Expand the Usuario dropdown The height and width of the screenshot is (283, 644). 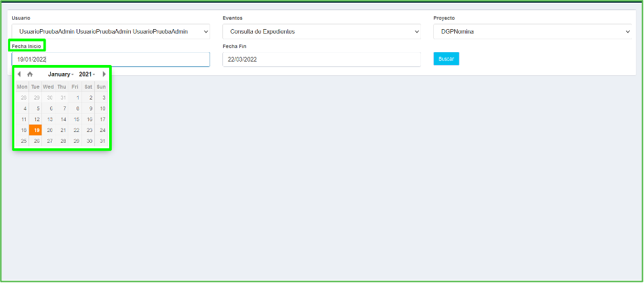pos(111,31)
